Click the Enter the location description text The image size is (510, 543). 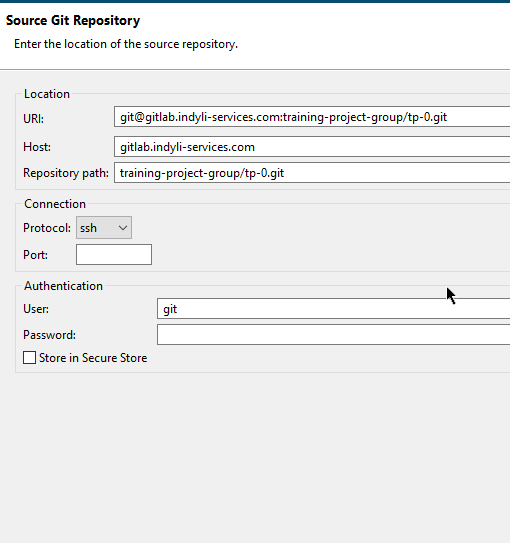click(x=126, y=44)
